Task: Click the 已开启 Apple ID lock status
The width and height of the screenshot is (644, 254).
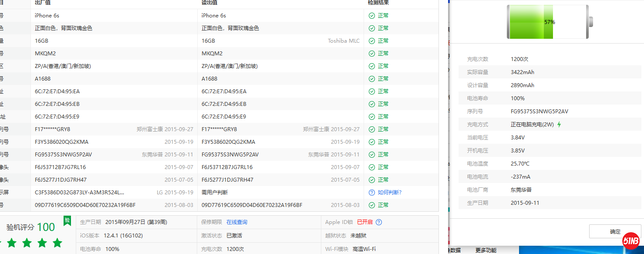Action: [364, 222]
